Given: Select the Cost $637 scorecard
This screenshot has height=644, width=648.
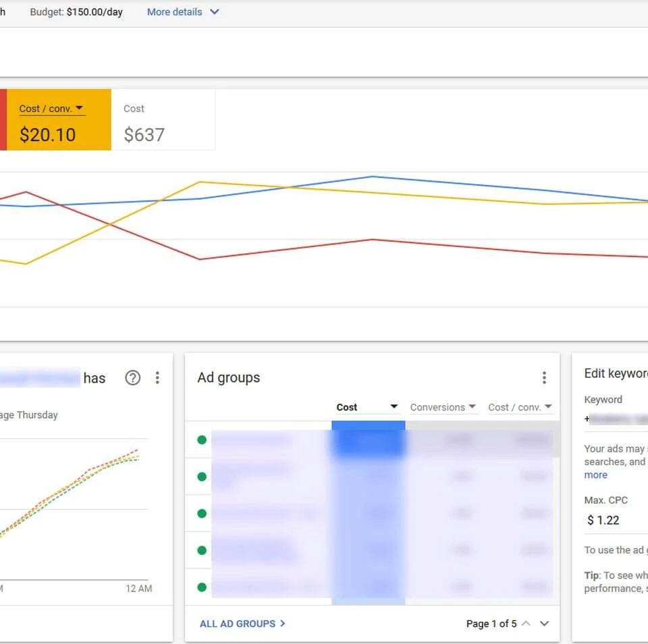Looking at the screenshot, I should 163,120.
